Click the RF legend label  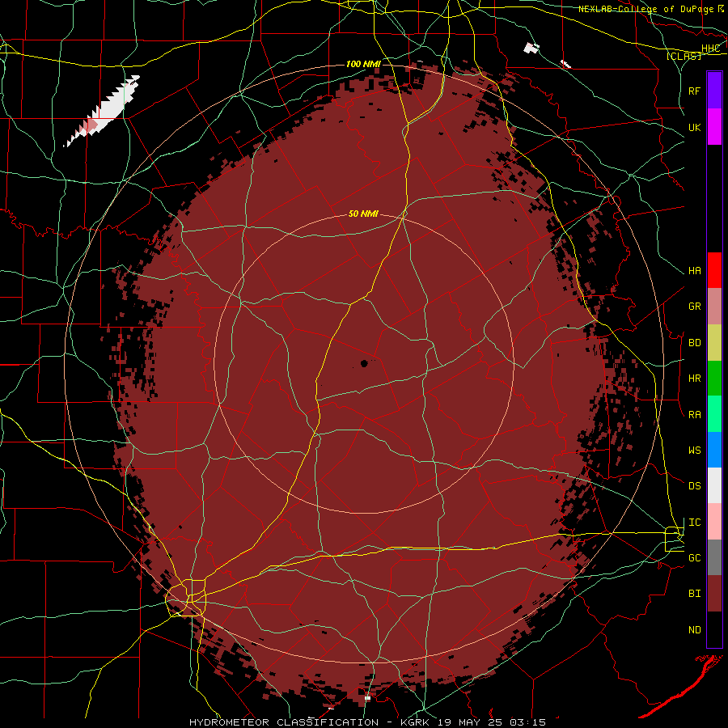pos(694,91)
